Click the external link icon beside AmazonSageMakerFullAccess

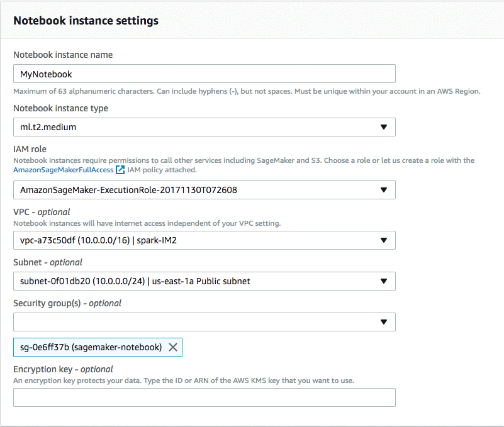[120, 170]
